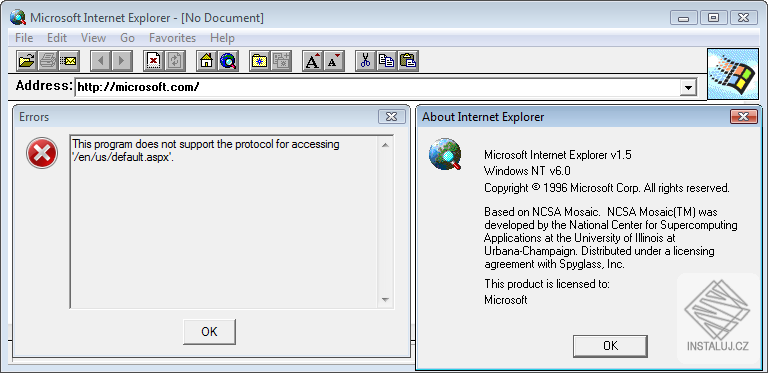Click the Cut scissors icon

pyautogui.click(x=365, y=61)
